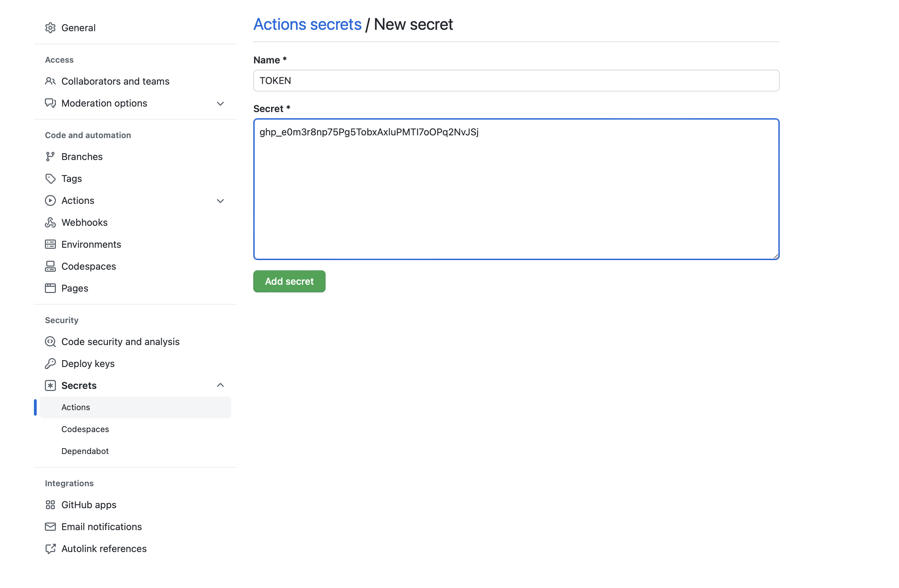Image resolution: width=899 pixels, height=588 pixels.
Task: Open Code security and analysis settings
Action: [x=120, y=342]
